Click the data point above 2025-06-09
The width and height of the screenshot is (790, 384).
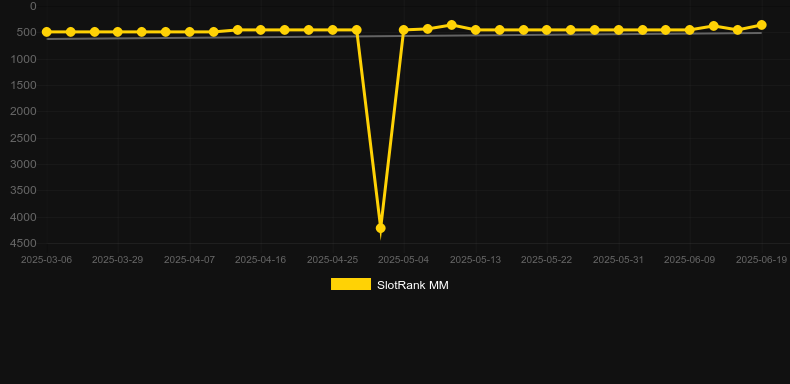click(x=690, y=30)
